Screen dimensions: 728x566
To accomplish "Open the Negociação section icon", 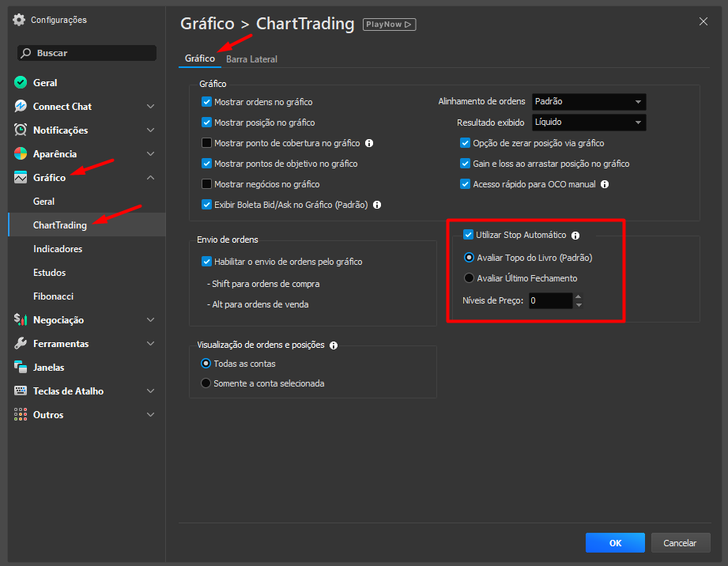I will click(21, 320).
